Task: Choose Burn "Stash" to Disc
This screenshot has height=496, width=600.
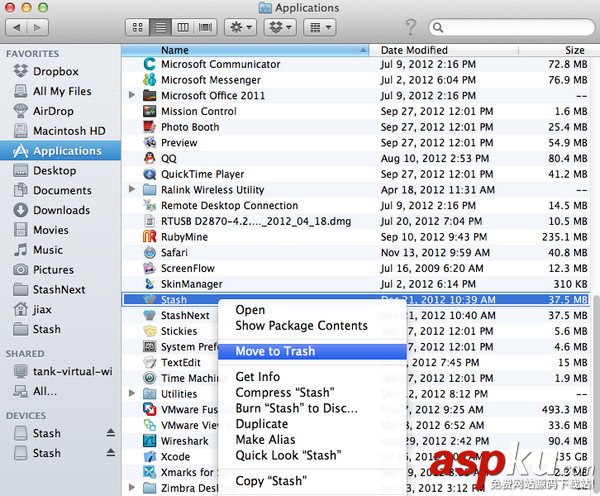Action: 312,408
